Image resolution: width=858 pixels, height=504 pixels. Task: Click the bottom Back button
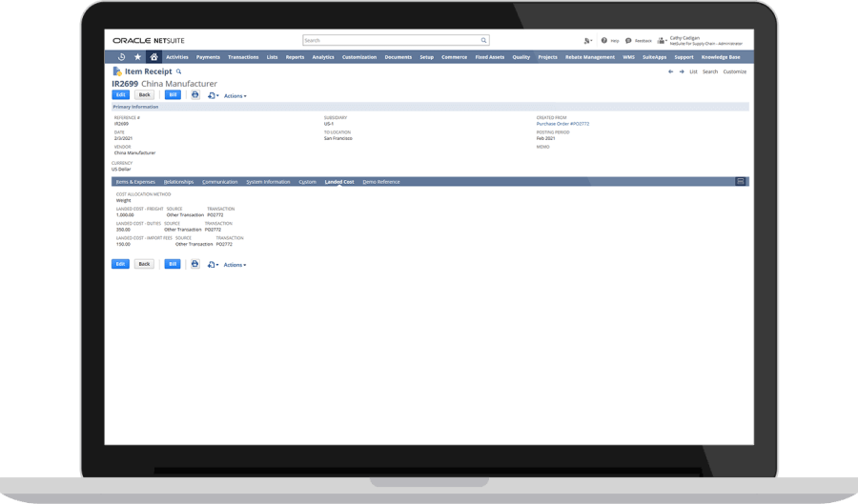click(145, 264)
